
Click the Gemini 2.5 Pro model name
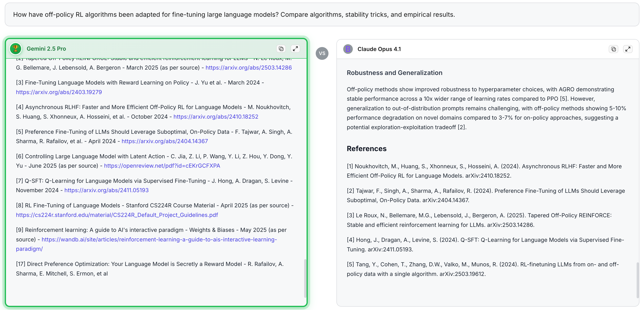46,49
